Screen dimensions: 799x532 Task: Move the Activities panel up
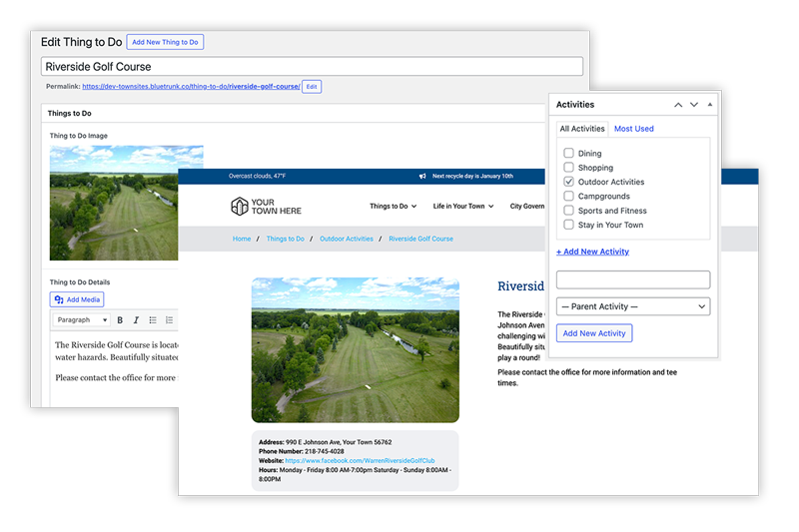coord(678,105)
